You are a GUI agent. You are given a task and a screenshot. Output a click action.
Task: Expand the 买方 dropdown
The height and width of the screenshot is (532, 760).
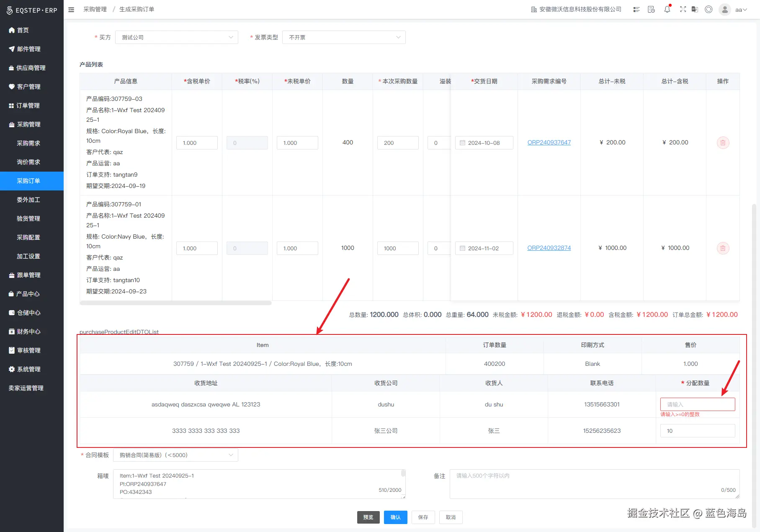tap(177, 37)
